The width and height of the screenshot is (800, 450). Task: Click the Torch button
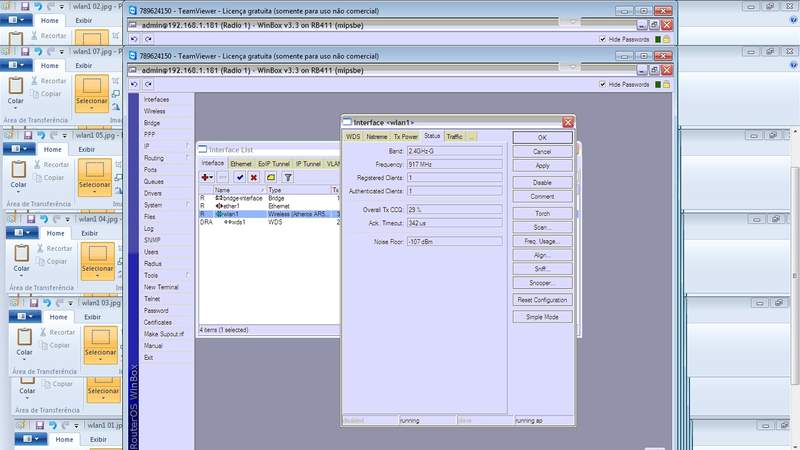click(x=542, y=213)
